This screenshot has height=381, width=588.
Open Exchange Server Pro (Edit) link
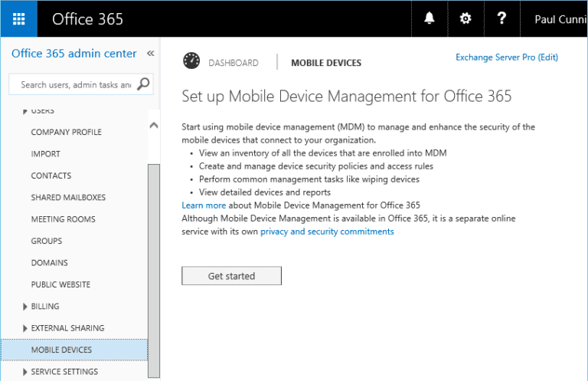coord(507,57)
